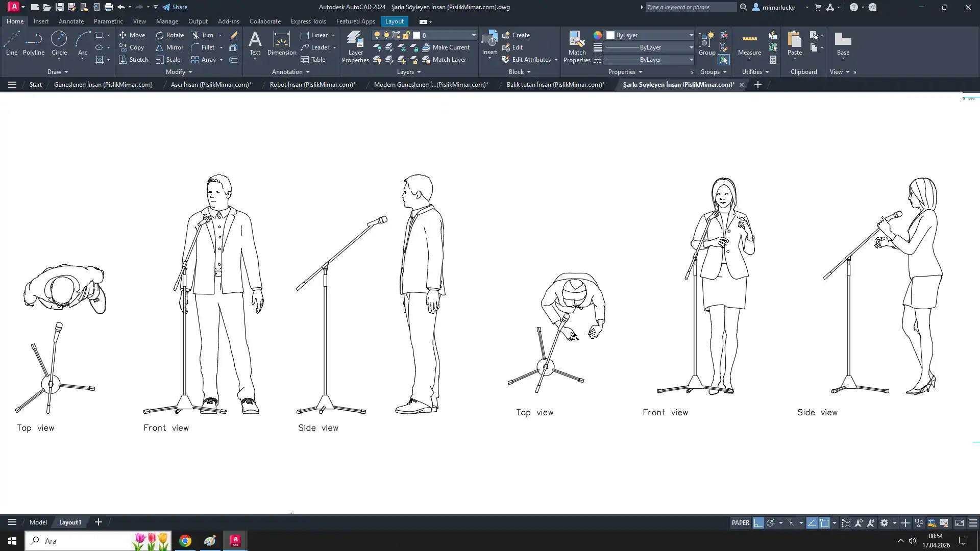
Task: Toggle PAPER space button
Action: coord(740,523)
